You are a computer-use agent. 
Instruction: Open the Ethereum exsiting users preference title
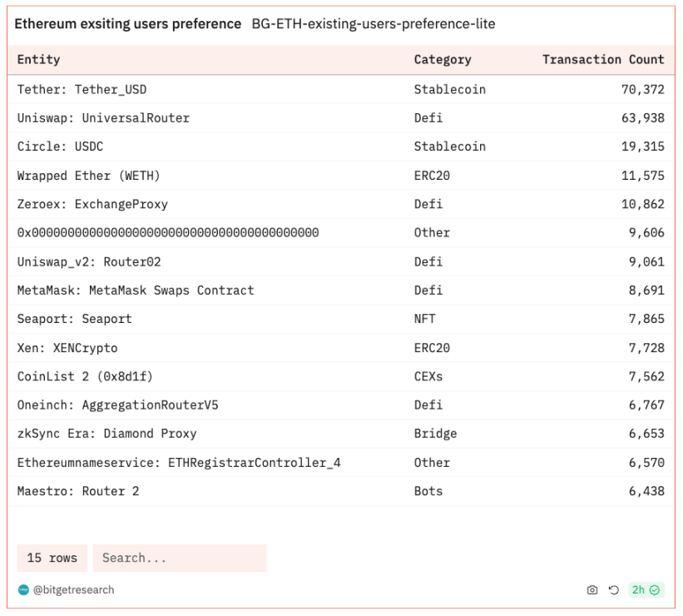coord(128,24)
